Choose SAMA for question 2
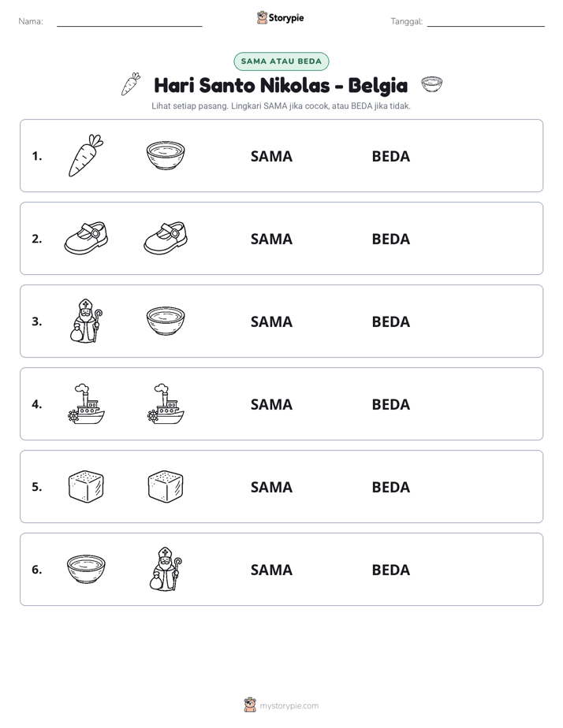 tap(271, 239)
